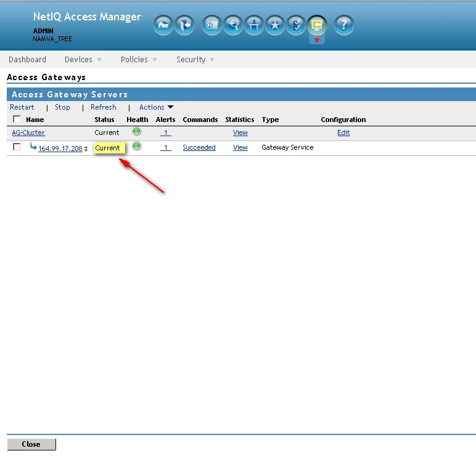
Task: Click the ADMIN user label
Action: point(43,31)
